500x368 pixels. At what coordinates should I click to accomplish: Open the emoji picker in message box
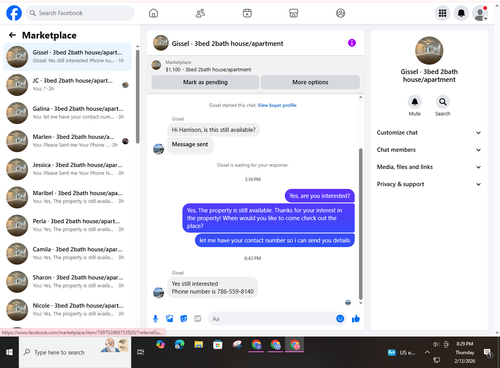tap(340, 319)
